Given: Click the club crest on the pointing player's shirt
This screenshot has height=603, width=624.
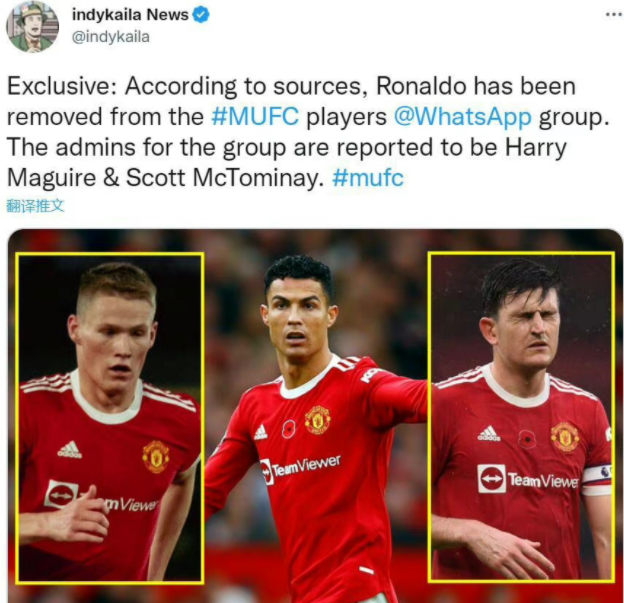Looking at the screenshot, I should point(318,420).
